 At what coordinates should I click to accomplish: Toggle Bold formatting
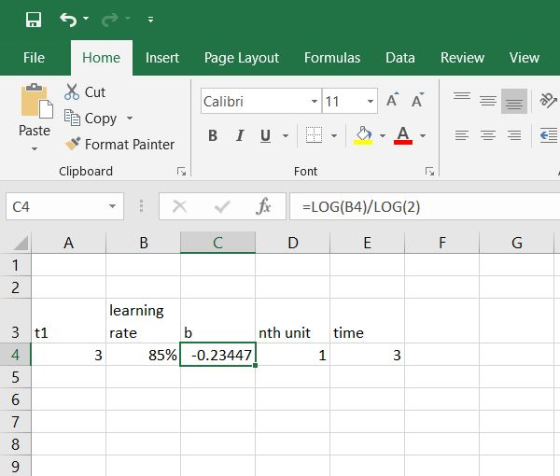213,136
